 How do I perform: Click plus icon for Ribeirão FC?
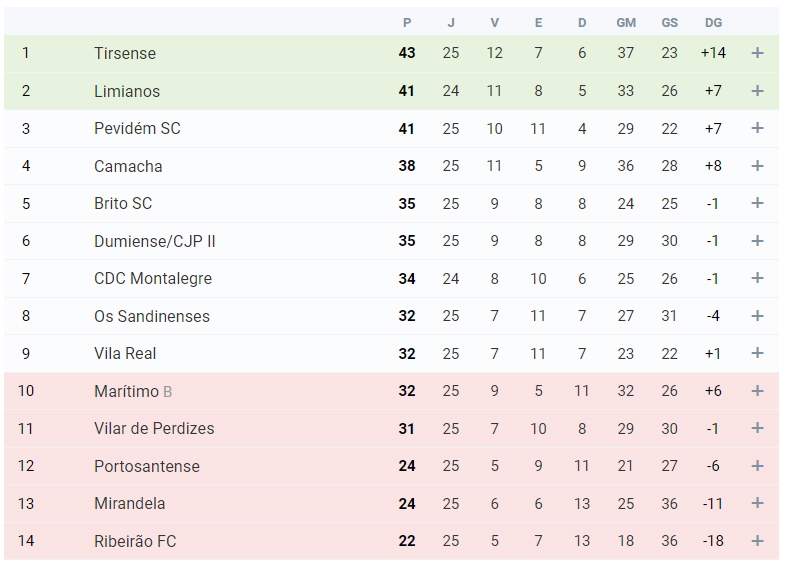[757, 541]
